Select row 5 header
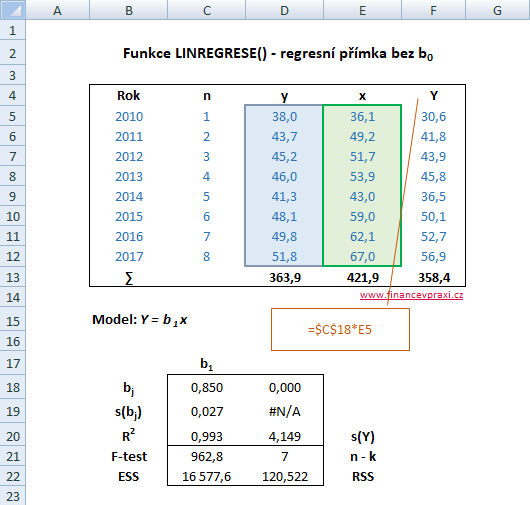530x505 pixels. click(13, 117)
